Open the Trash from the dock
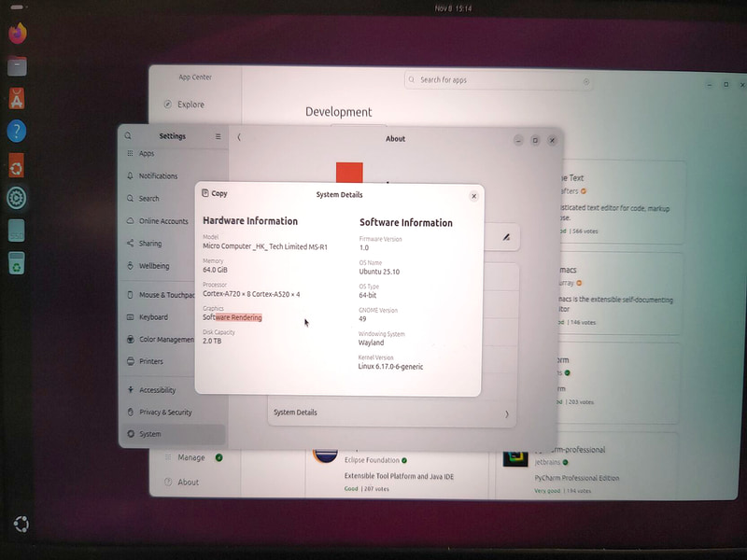Image resolution: width=747 pixels, height=560 pixels. click(x=15, y=265)
